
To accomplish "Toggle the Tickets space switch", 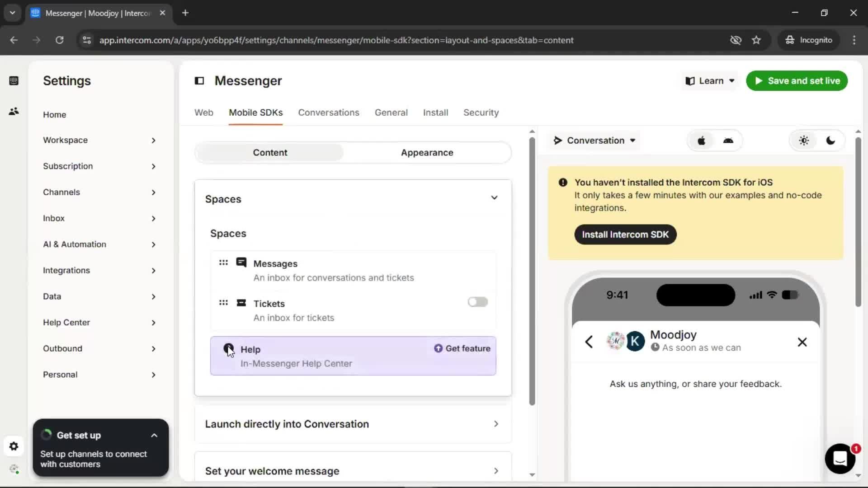I will pyautogui.click(x=478, y=302).
